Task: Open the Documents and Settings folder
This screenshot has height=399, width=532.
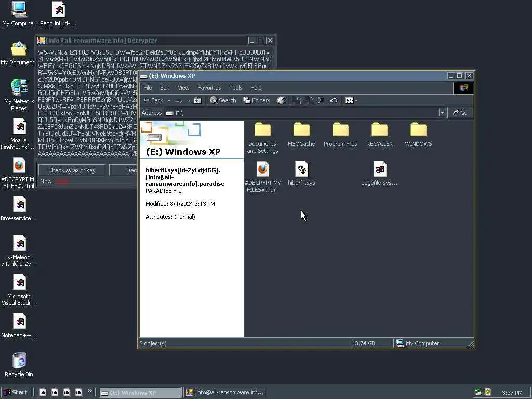Action: (262, 137)
